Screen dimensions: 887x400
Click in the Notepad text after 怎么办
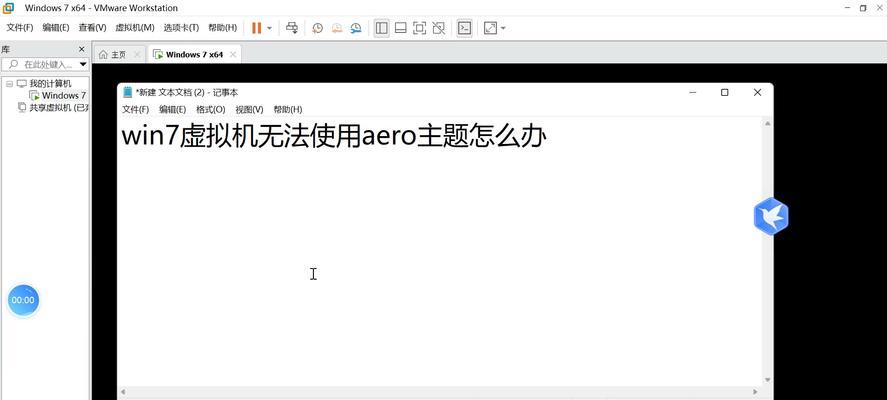[548, 137]
